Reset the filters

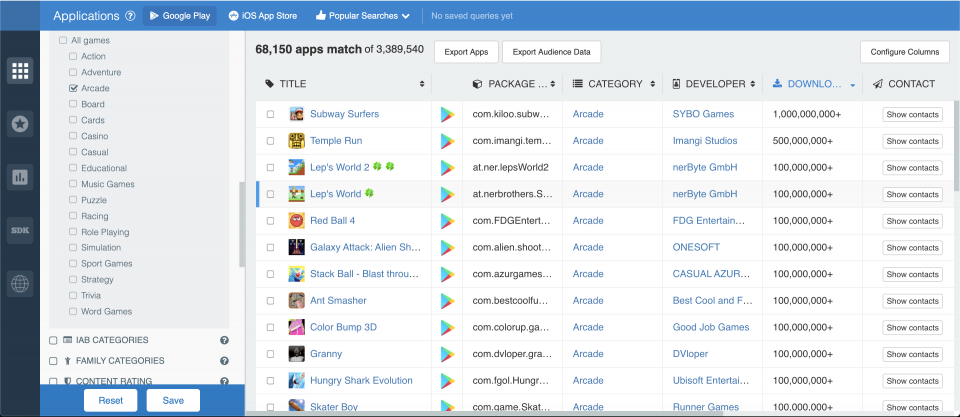click(111, 400)
